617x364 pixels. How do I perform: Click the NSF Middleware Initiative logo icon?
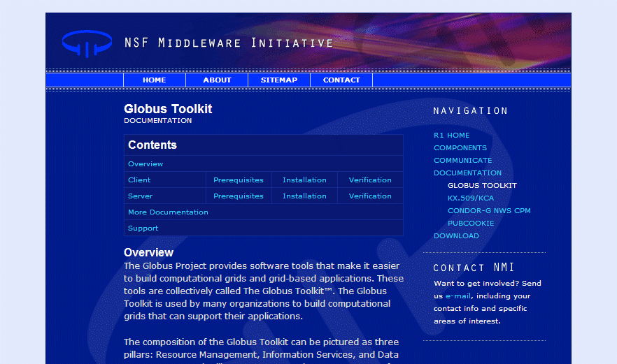(87, 43)
